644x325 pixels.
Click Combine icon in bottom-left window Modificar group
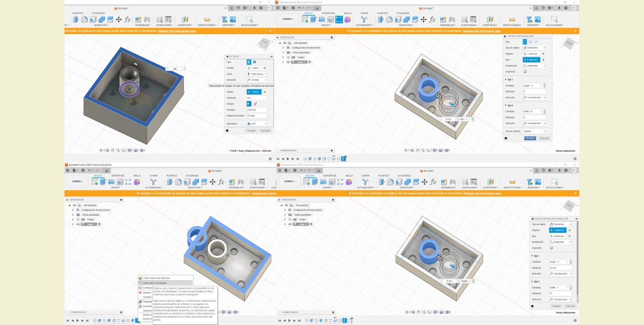pyautogui.click(x=195, y=182)
